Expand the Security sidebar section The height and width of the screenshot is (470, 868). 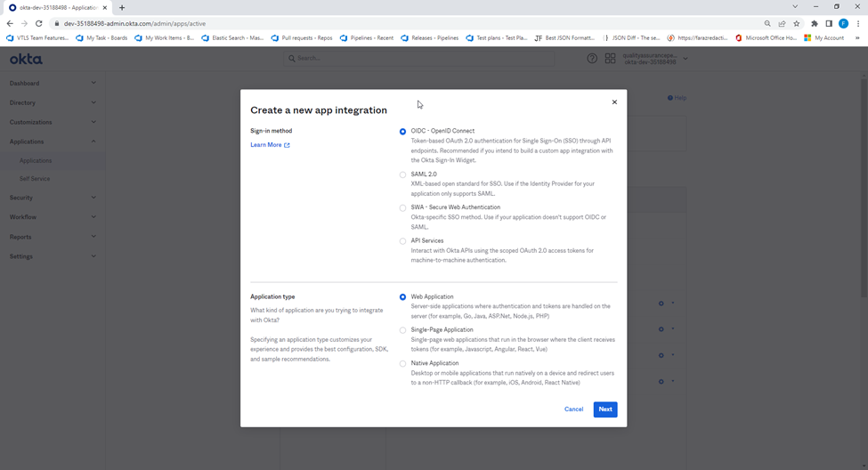53,198
